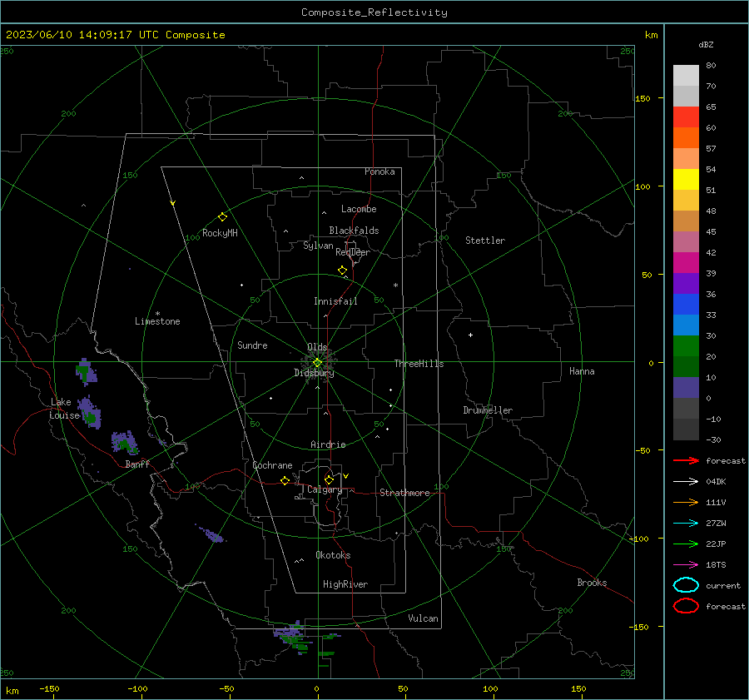Click the HighRiver city label

point(345,584)
